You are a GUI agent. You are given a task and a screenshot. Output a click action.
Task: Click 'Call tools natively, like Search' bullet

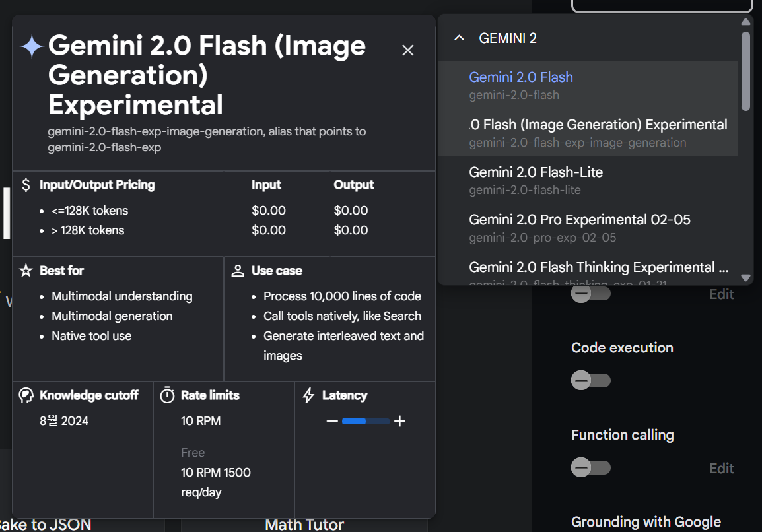point(342,316)
